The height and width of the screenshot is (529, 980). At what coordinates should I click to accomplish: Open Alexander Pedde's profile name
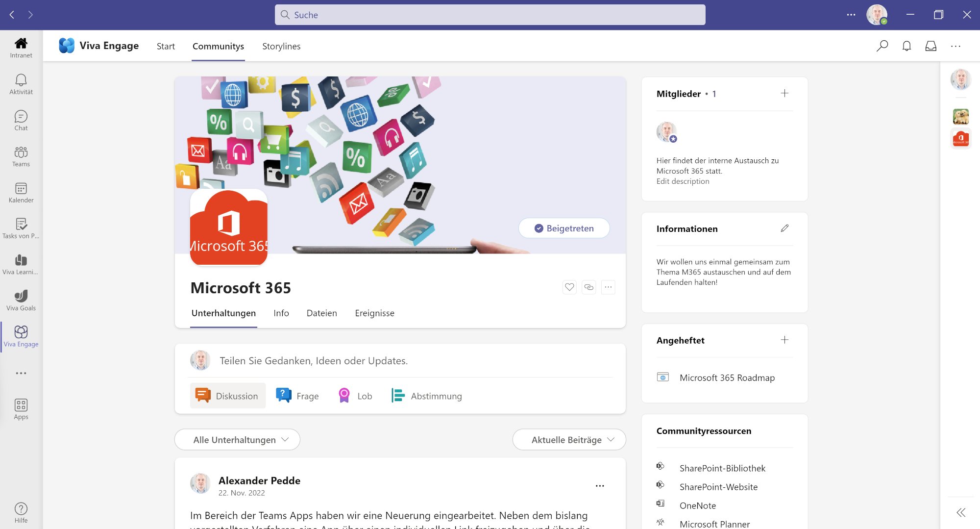click(259, 480)
